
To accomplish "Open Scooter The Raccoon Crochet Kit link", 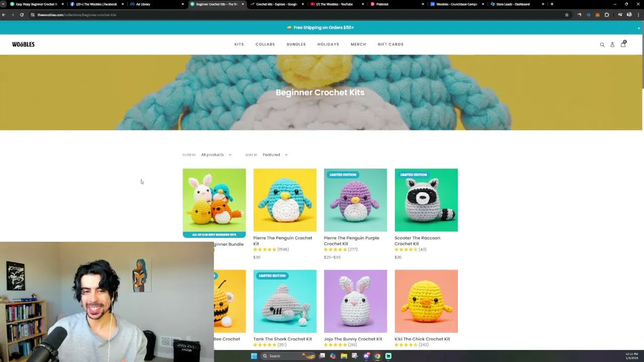I will (x=417, y=241).
